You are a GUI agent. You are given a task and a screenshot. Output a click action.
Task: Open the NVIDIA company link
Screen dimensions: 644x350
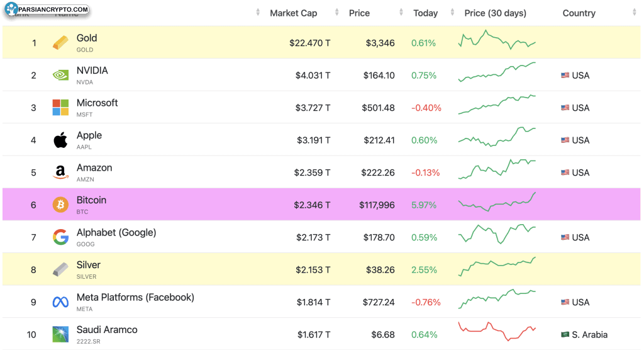tap(92, 71)
